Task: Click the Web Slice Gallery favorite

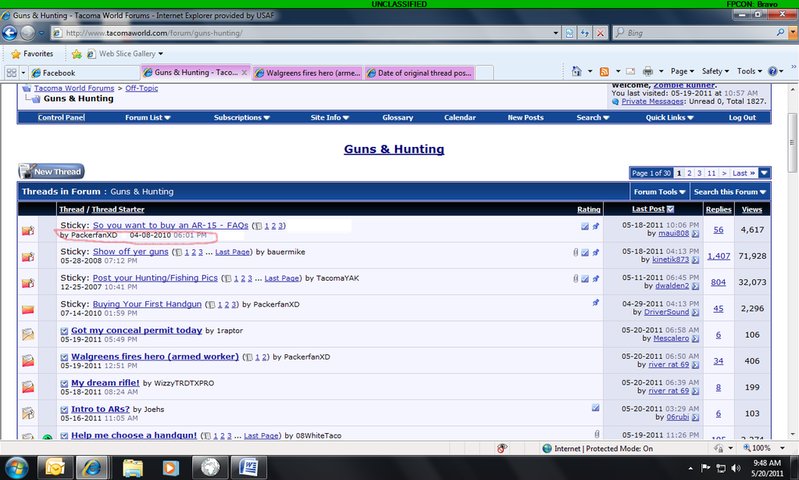Action: coord(125,54)
